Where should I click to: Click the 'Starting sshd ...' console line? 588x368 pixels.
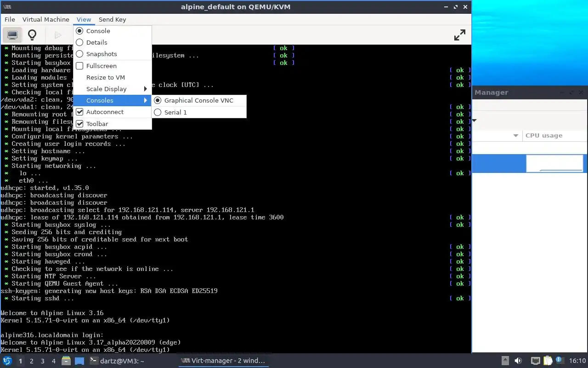42,298
